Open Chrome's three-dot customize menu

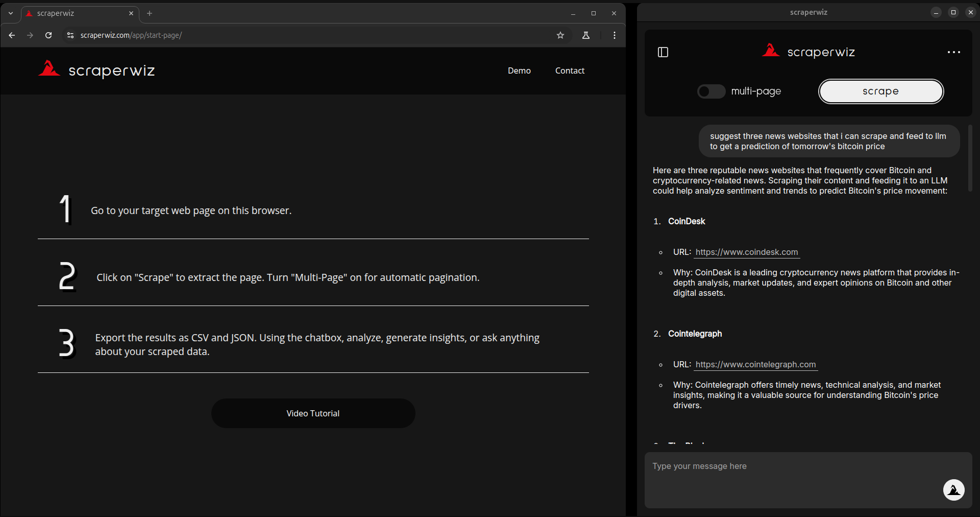click(615, 35)
